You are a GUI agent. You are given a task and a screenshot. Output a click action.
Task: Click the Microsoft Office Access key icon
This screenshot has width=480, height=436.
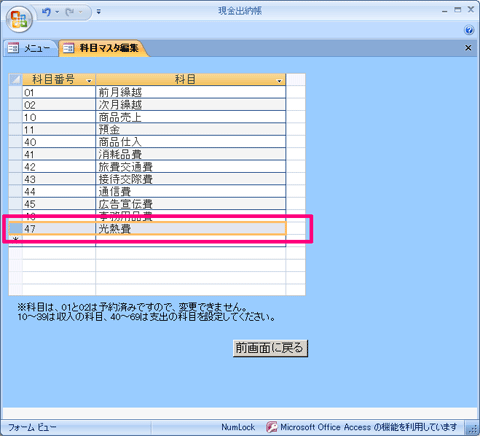click(272, 427)
